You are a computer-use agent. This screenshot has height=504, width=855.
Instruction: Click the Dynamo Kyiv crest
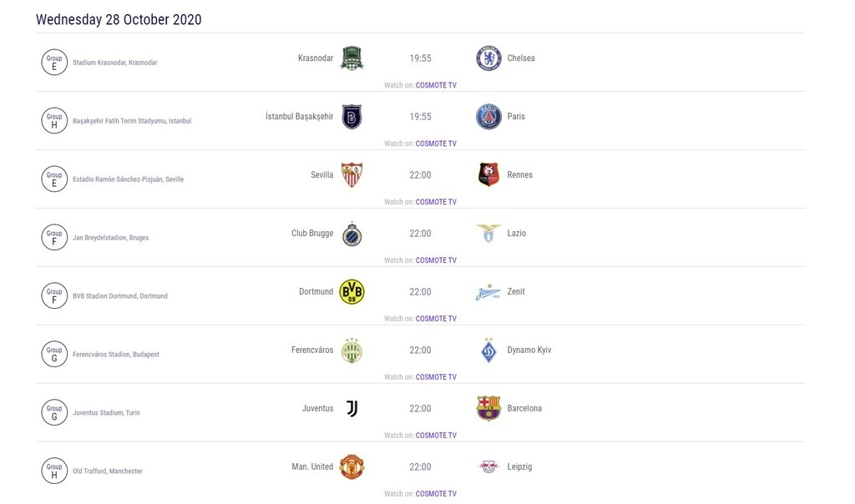coord(488,350)
